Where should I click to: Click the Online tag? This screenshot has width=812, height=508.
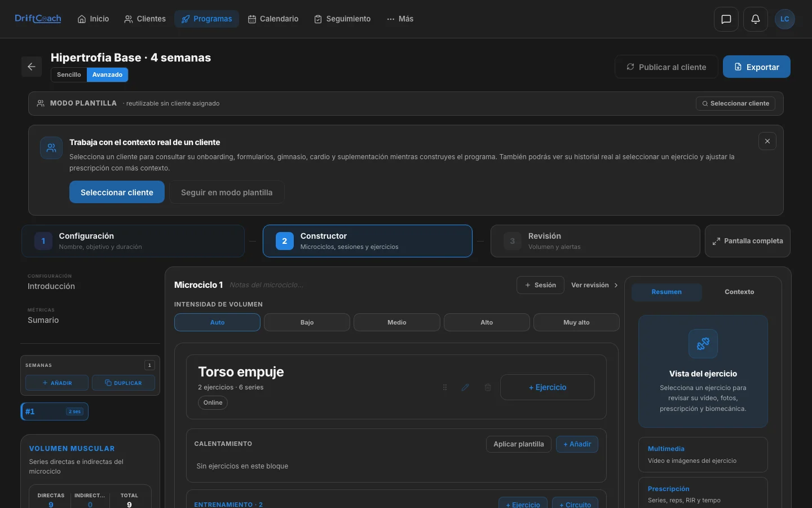click(x=213, y=402)
